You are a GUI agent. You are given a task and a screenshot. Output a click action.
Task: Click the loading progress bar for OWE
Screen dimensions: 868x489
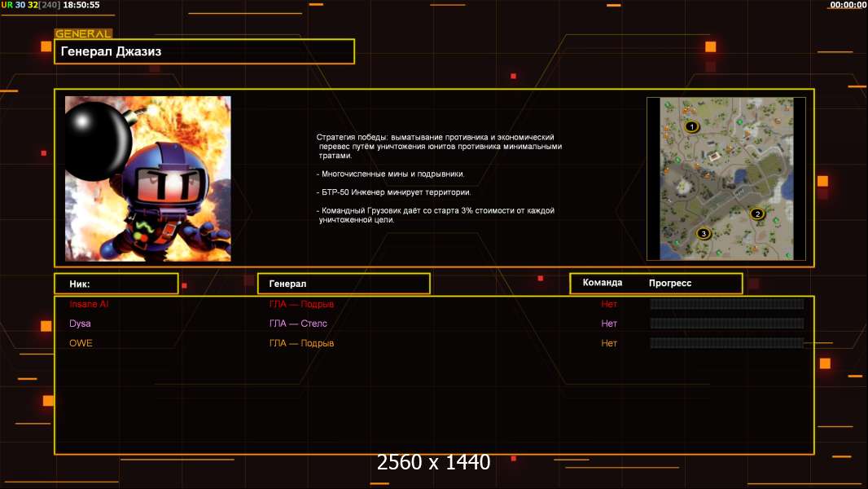coord(727,343)
